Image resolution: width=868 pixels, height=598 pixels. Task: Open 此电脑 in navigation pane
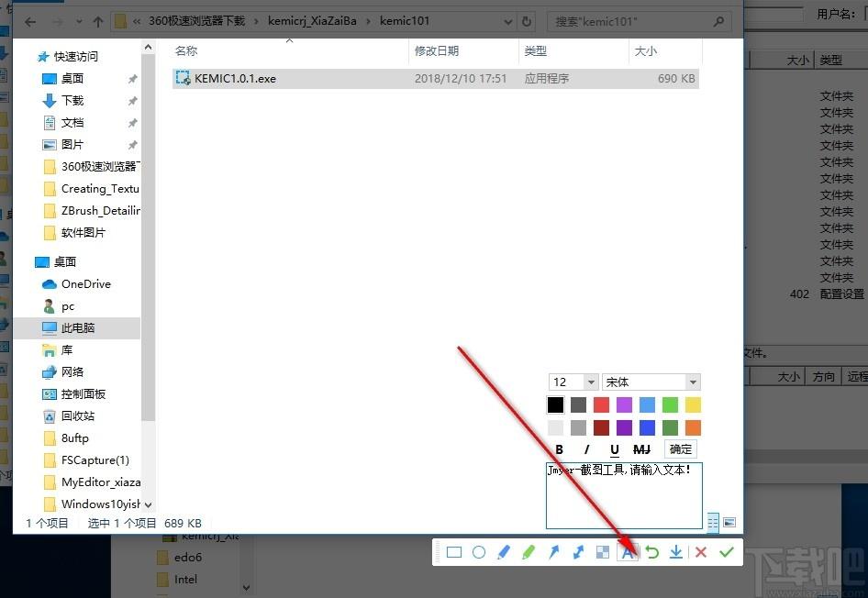point(77,328)
